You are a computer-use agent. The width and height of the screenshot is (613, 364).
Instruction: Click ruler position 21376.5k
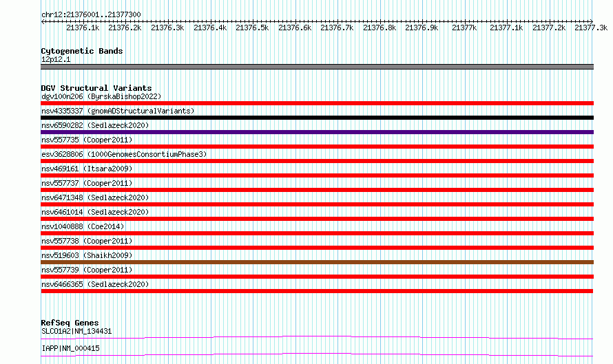click(252, 28)
